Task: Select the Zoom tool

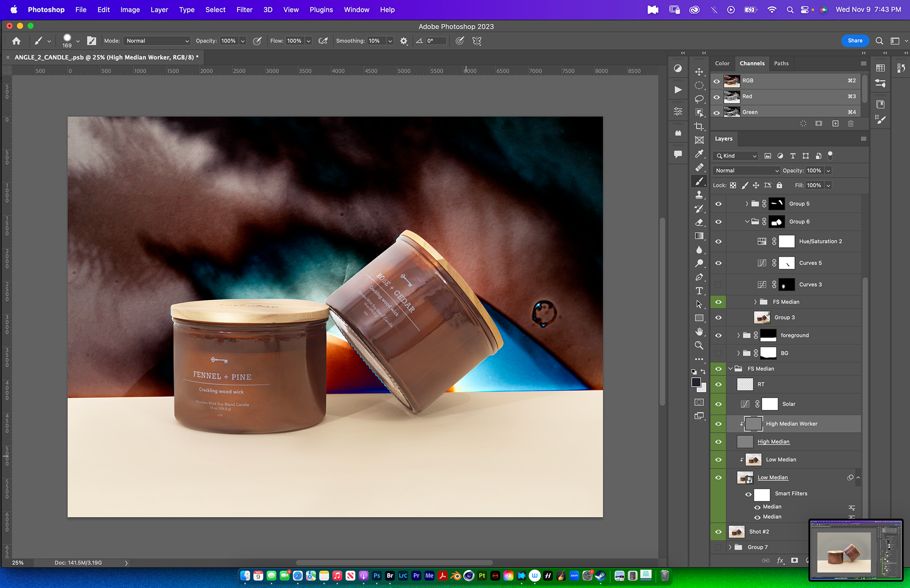Action: point(699,345)
